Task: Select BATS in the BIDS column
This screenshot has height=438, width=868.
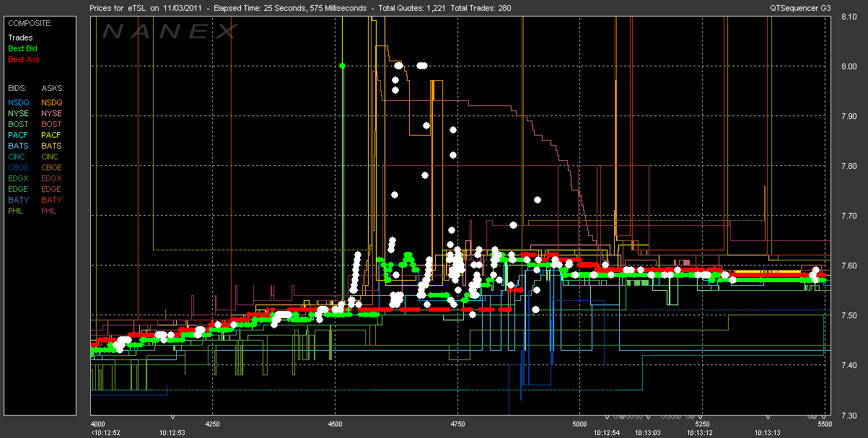Action: click(18, 146)
